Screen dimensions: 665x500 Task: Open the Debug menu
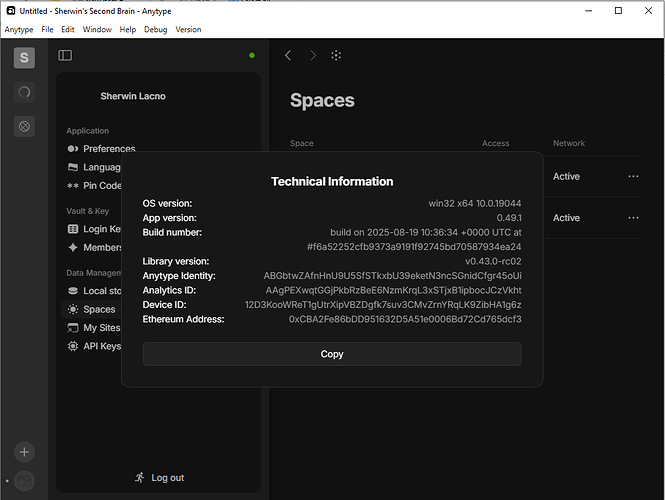point(156,29)
